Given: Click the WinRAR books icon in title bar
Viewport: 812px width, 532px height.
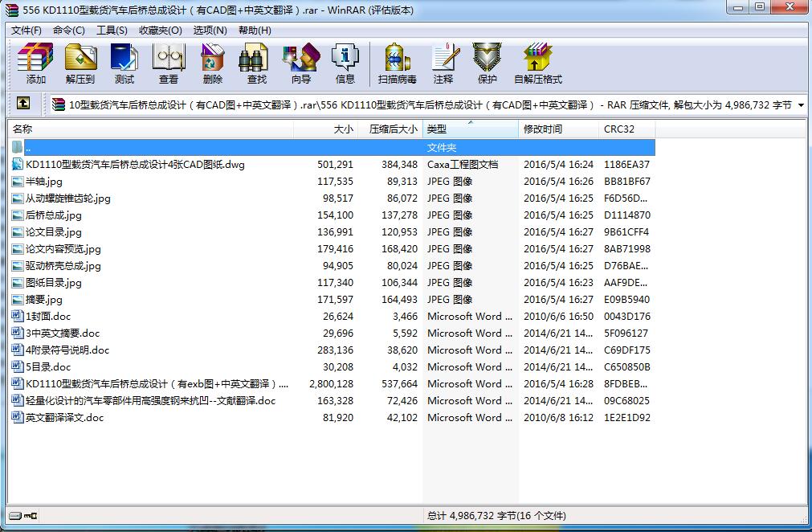Looking at the screenshot, I should click(x=11, y=10).
